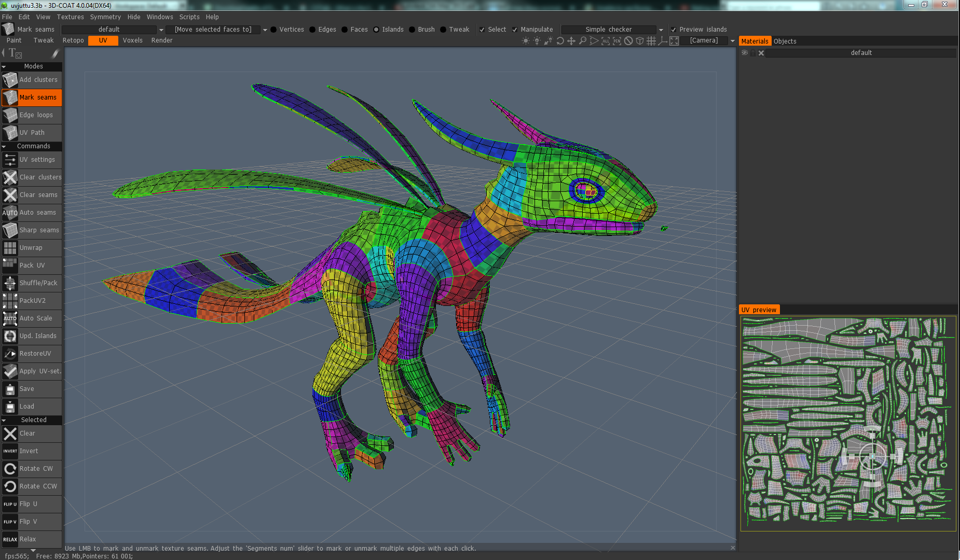Viewport: 960px width, 560px height.
Task: Apply Flip U to selection
Action: click(x=32, y=504)
